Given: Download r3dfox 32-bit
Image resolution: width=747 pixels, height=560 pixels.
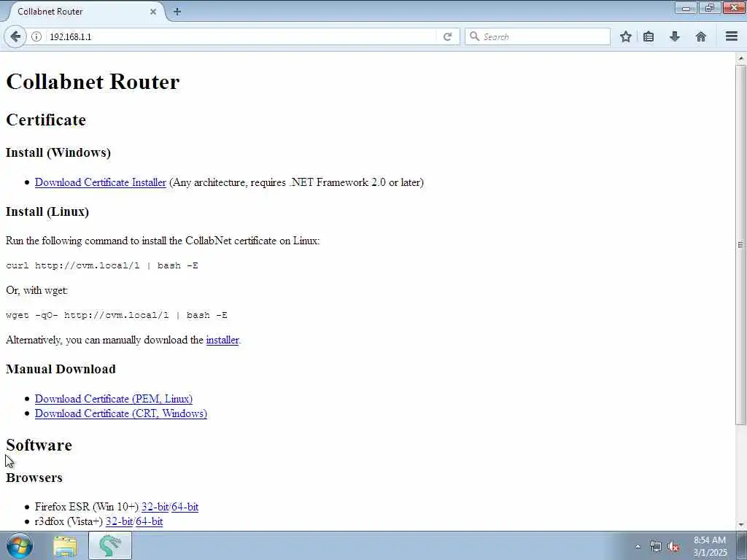Looking at the screenshot, I should pos(119,521).
